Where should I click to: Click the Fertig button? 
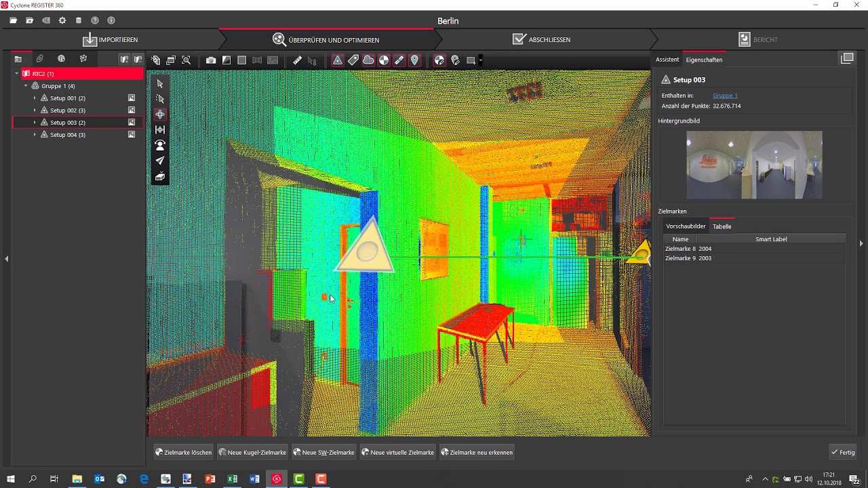[843, 452]
